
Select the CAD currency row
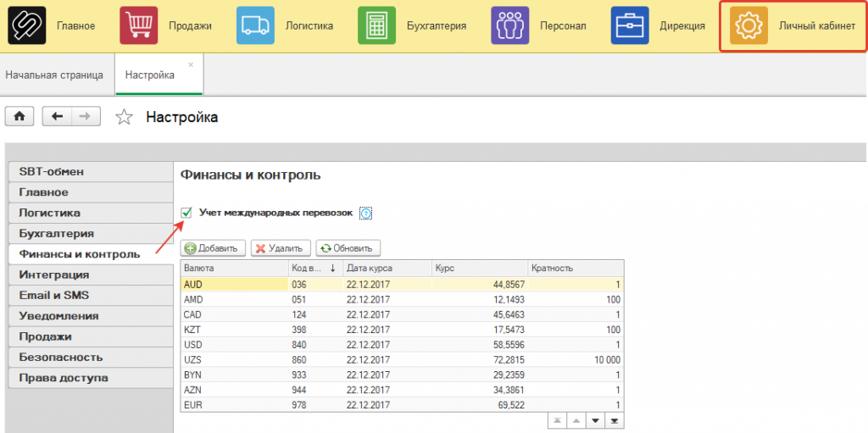click(403, 314)
